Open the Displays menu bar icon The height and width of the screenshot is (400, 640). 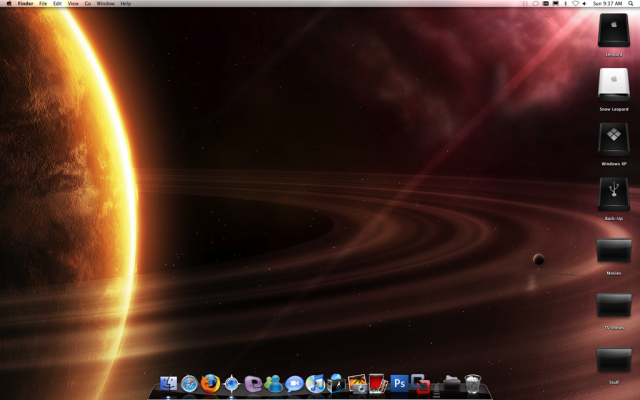click(556, 4)
